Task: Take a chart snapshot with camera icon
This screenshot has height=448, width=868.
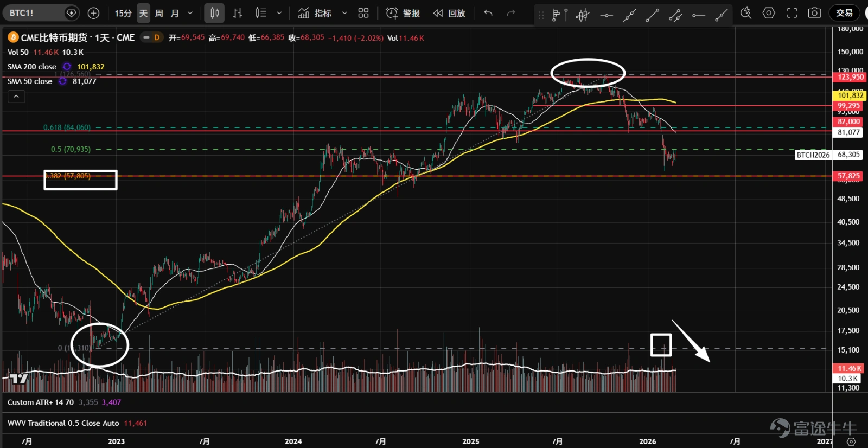Action: 814,13
